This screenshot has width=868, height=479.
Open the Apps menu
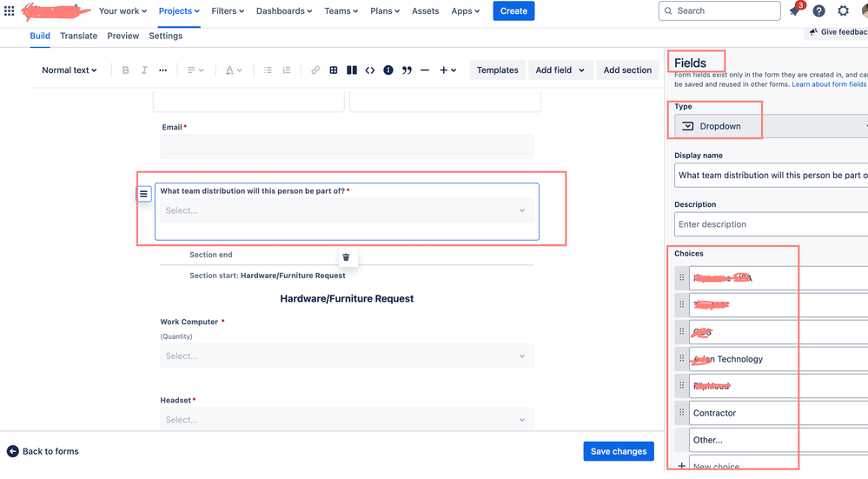click(x=465, y=11)
